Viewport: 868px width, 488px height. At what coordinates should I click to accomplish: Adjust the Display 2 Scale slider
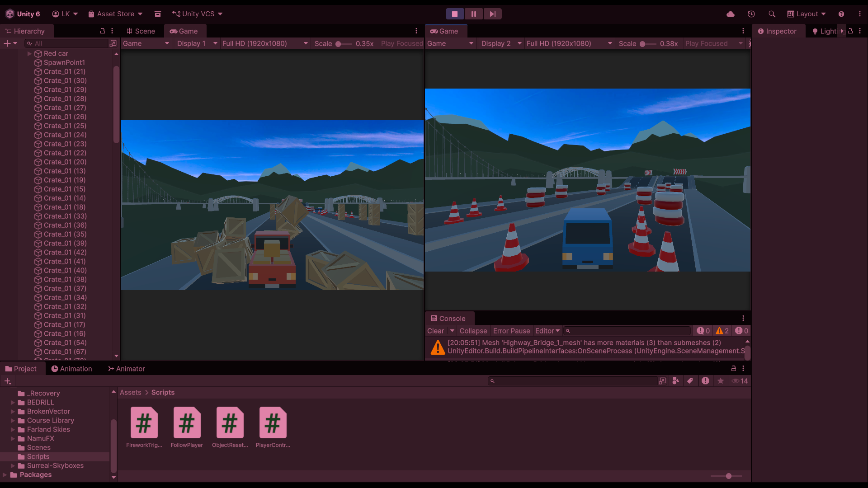(x=642, y=44)
